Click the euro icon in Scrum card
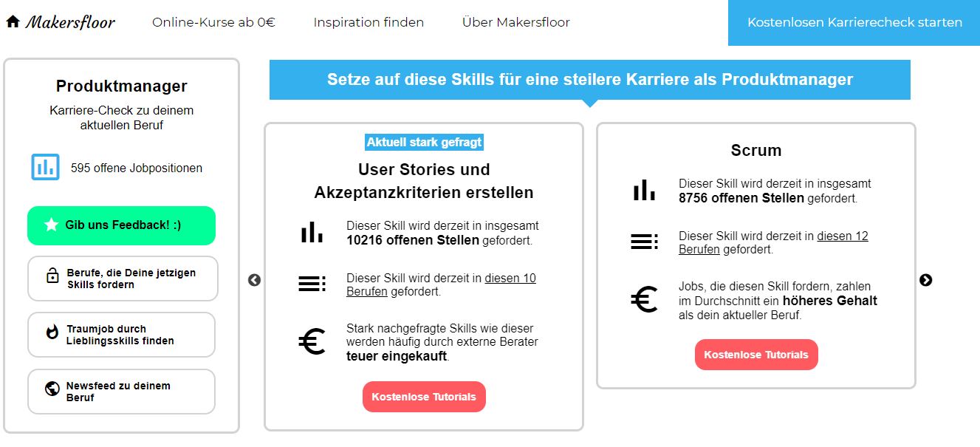Screen dimensions: 980x447 point(644,298)
